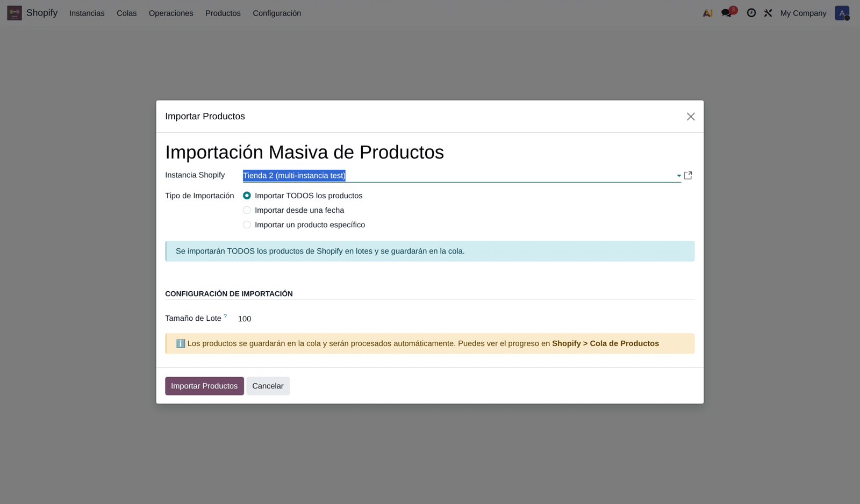Image resolution: width=860 pixels, height=504 pixels.
Task: Click the Instancia Shopify label
Action: (195, 175)
